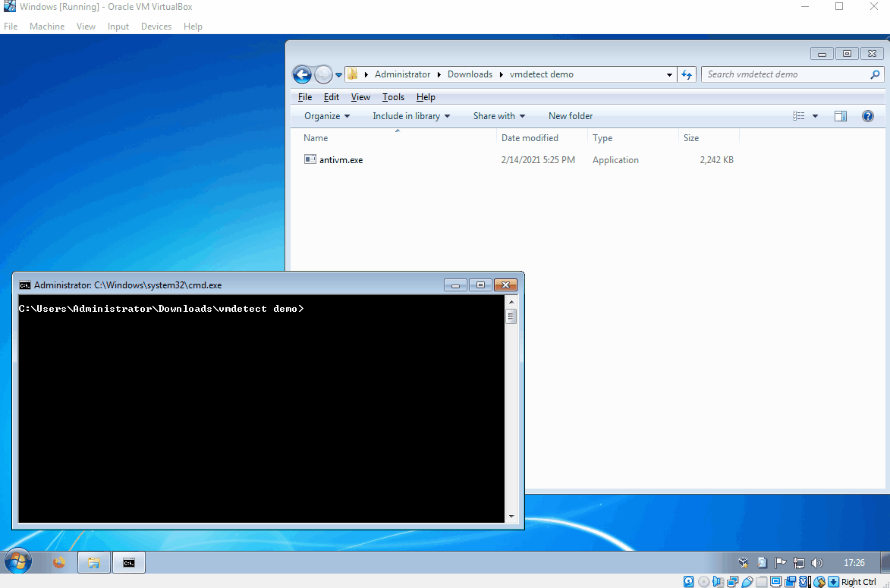Click the Windows Explorer taskbar button
The image size is (890, 588).
(x=93, y=562)
